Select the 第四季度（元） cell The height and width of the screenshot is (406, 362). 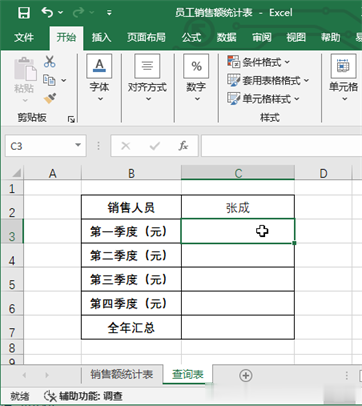[x=131, y=303]
